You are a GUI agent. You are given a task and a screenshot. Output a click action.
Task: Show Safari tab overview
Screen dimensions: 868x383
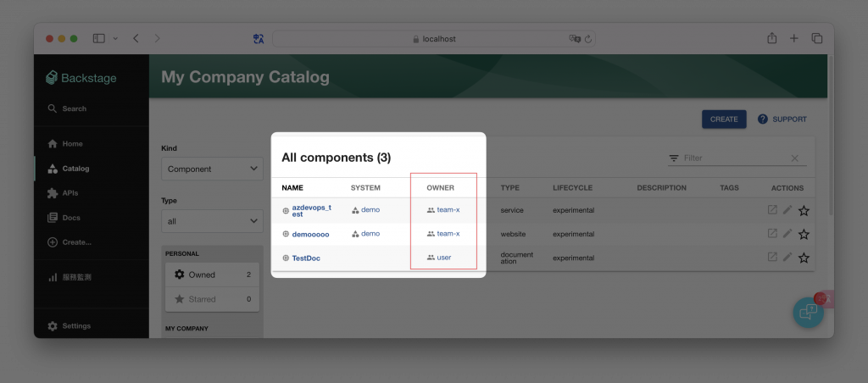click(816, 38)
